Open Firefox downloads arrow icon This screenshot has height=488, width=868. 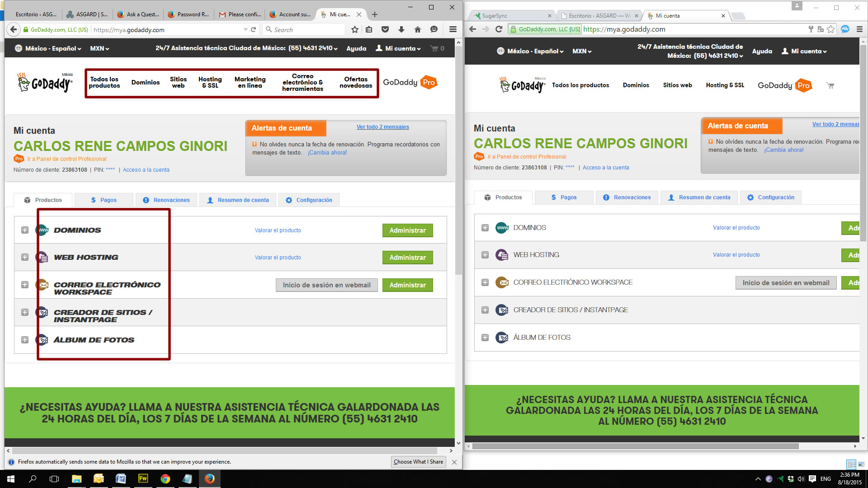[401, 30]
